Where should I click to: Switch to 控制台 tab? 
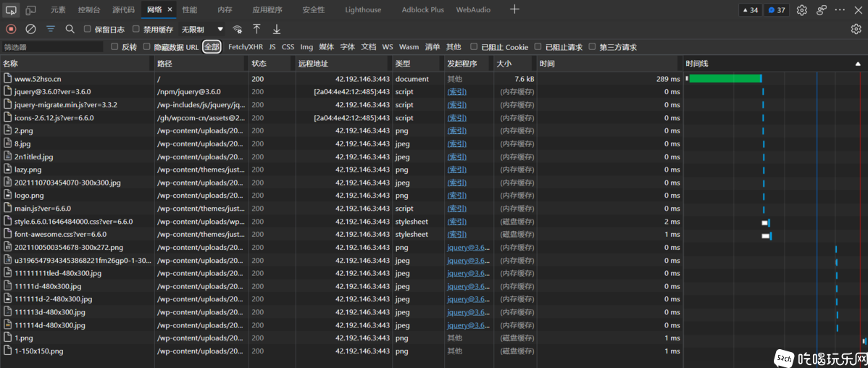[x=89, y=10]
